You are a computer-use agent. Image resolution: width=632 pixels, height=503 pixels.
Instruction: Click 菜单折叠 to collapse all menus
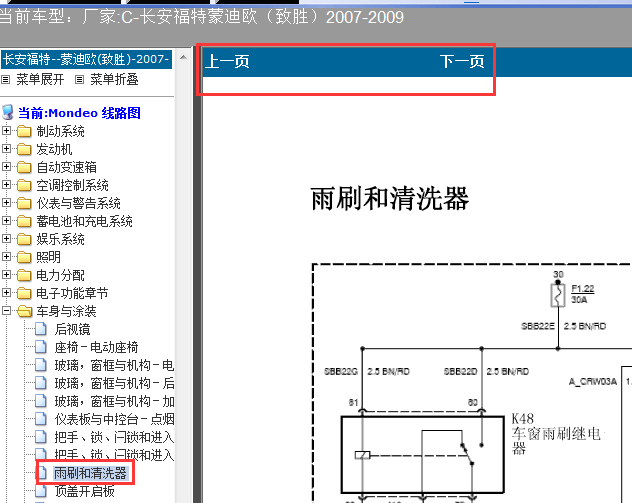tap(114, 79)
